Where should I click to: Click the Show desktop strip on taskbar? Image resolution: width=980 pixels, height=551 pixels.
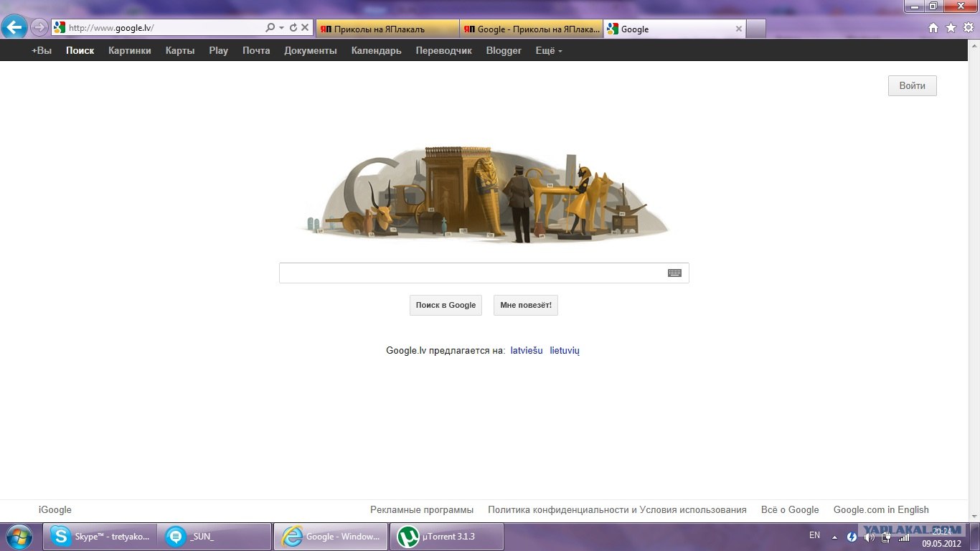click(975, 537)
